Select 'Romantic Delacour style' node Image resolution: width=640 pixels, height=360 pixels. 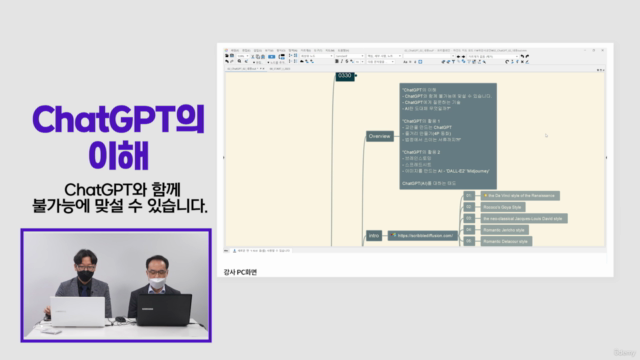click(506, 241)
